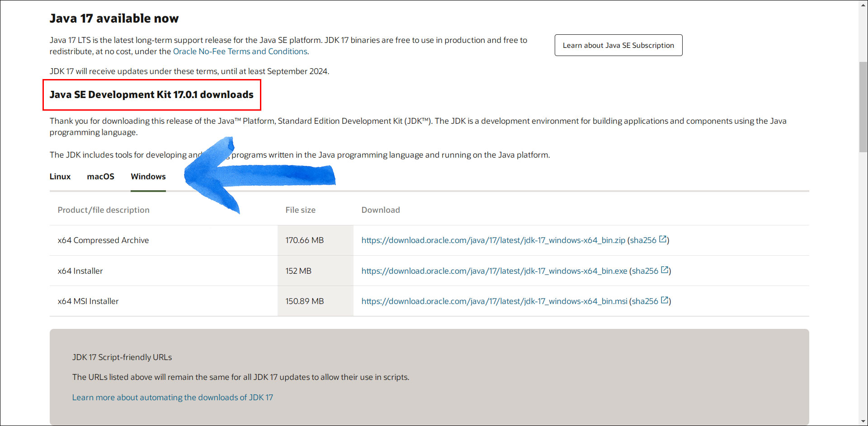Viewport: 868px width, 426px height.
Task: Click the 150.89 MB file size
Action: [x=305, y=301]
